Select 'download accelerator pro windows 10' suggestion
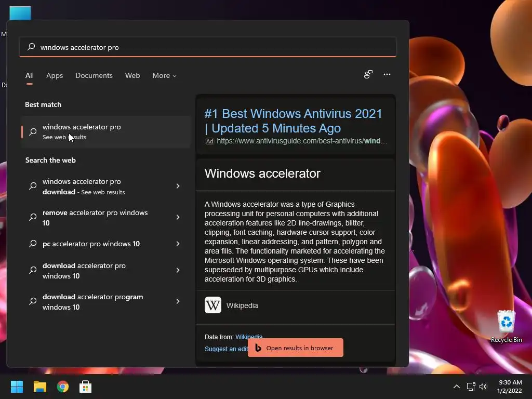 coord(98,270)
